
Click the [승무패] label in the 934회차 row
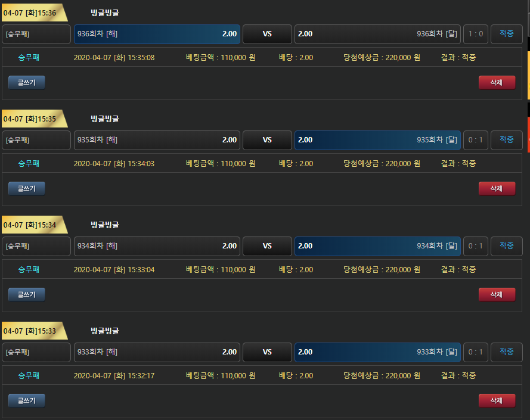tap(36, 246)
